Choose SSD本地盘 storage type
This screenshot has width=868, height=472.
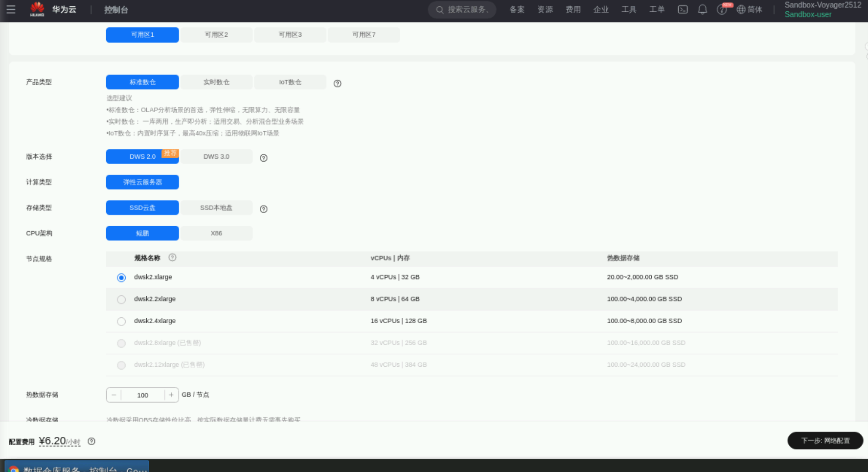[216, 208]
